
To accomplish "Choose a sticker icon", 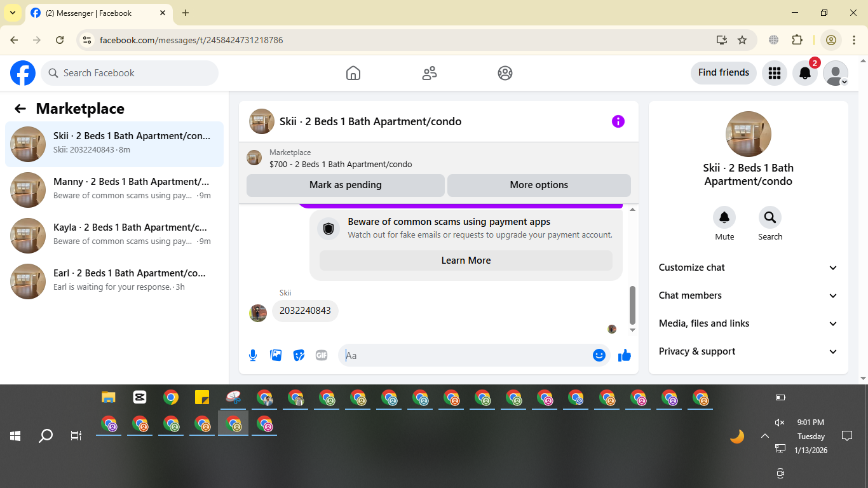I will point(299,355).
